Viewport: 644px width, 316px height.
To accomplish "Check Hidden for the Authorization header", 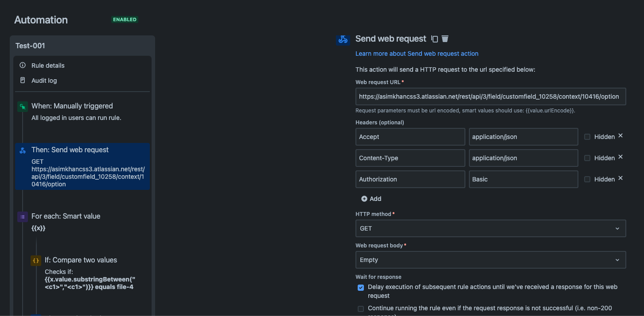I will pyautogui.click(x=588, y=179).
